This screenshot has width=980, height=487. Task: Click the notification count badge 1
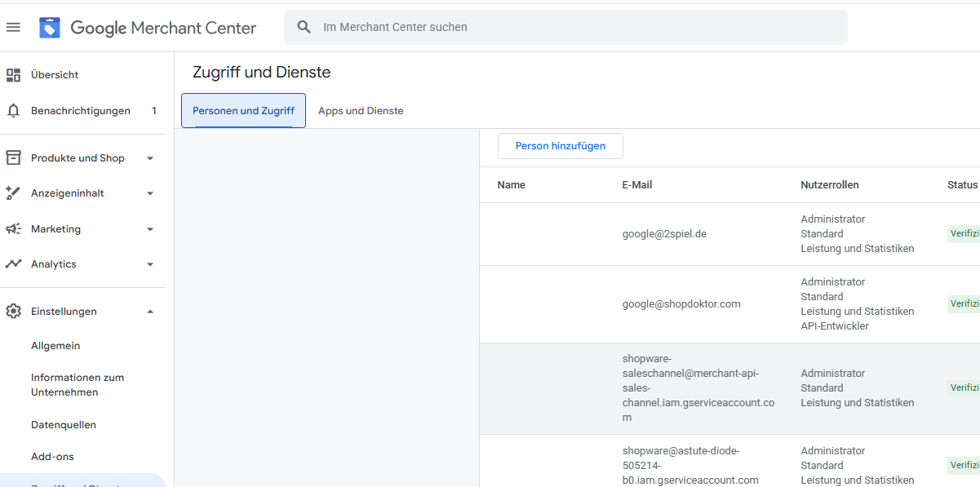click(x=154, y=111)
